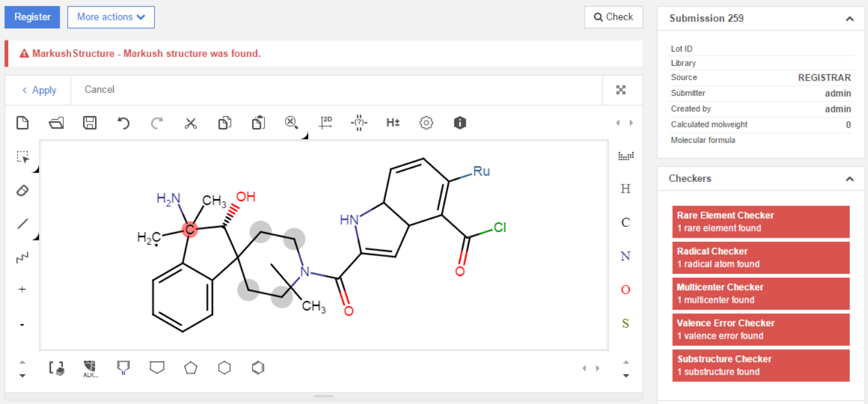This screenshot has width=868, height=404.
Task: Open the More actions dropdown
Action: point(111,17)
